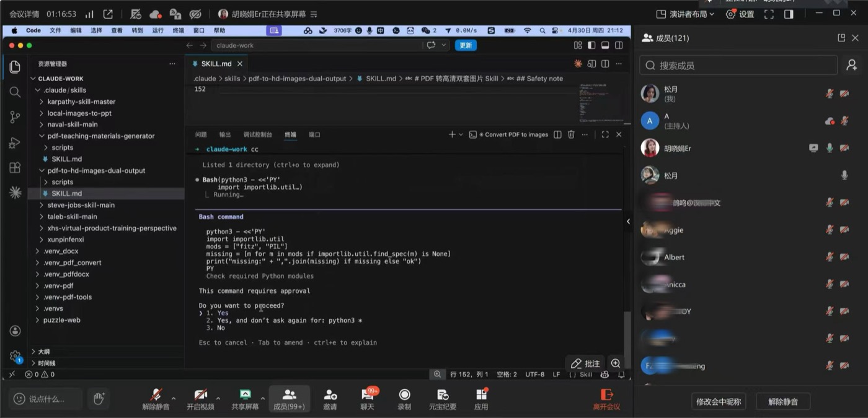Open 元宝纪要 meeting notes
This screenshot has height=418, width=868.
pyautogui.click(x=443, y=399)
